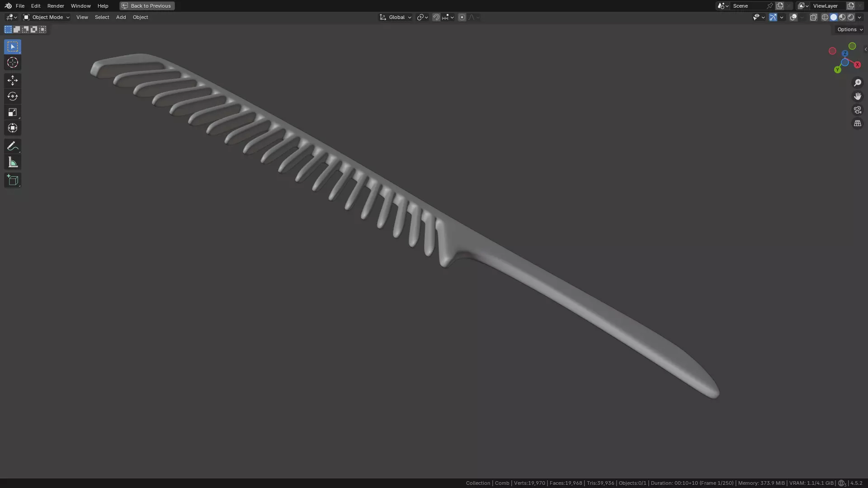Select the Annotate pencil tool
This screenshot has width=868, height=488.
point(13,146)
